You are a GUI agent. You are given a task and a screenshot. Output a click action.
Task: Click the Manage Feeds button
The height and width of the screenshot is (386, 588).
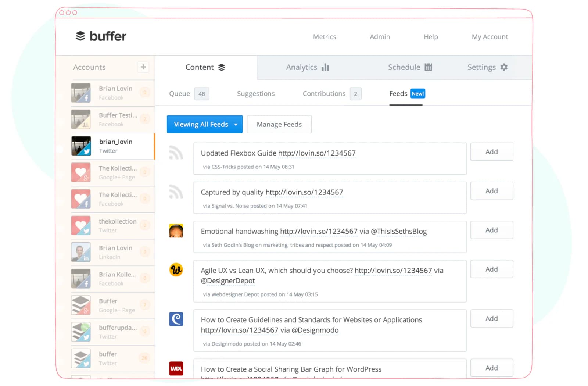(279, 124)
